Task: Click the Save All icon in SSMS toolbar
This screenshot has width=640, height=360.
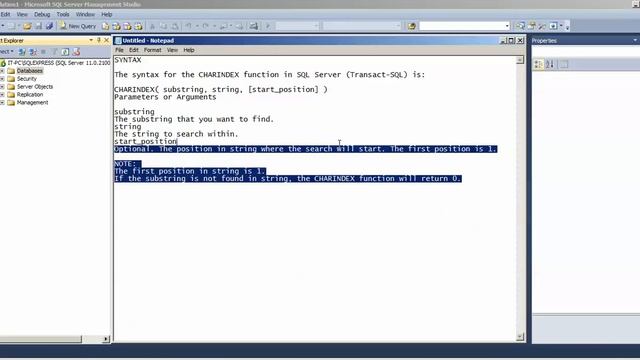Action: point(49,26)
